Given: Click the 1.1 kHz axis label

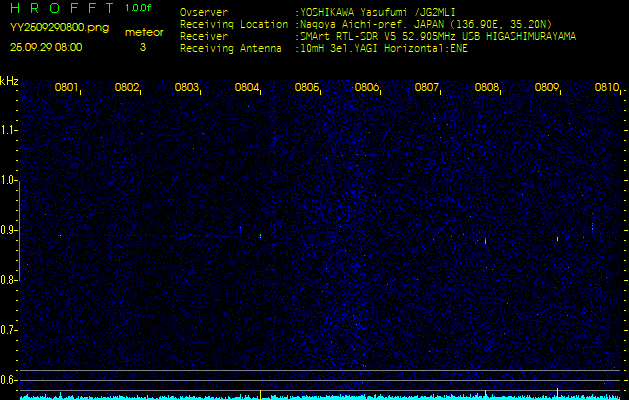Looking at the screenshot, I should click(x=8, y=130).
